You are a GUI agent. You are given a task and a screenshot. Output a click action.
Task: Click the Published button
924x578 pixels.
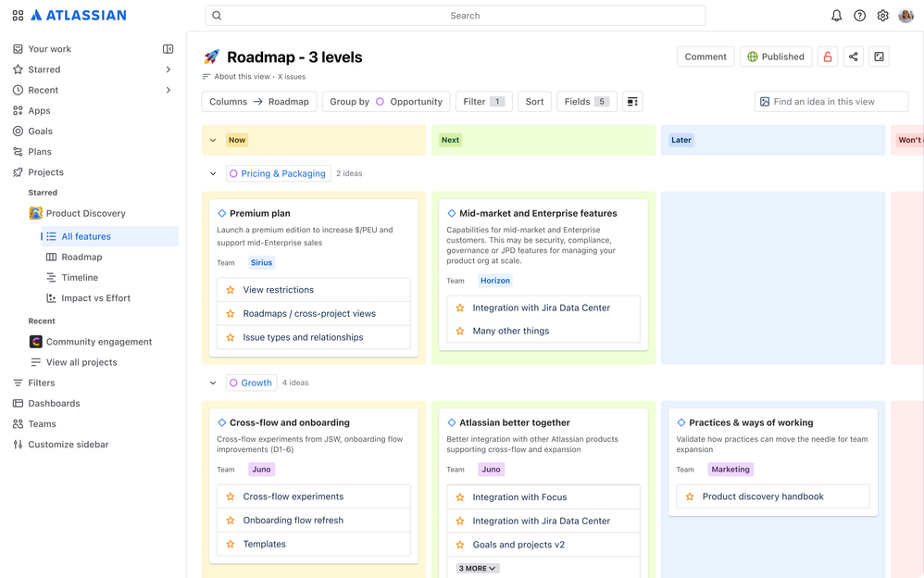point(776,57)
